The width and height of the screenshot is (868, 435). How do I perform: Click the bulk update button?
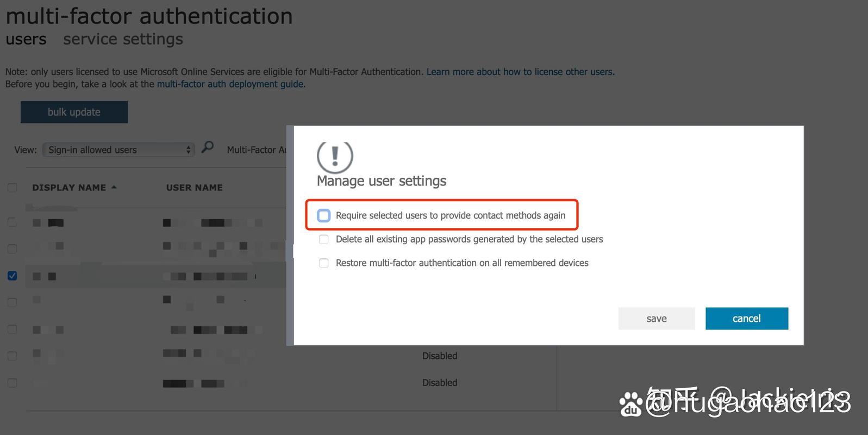pos(74,112)
